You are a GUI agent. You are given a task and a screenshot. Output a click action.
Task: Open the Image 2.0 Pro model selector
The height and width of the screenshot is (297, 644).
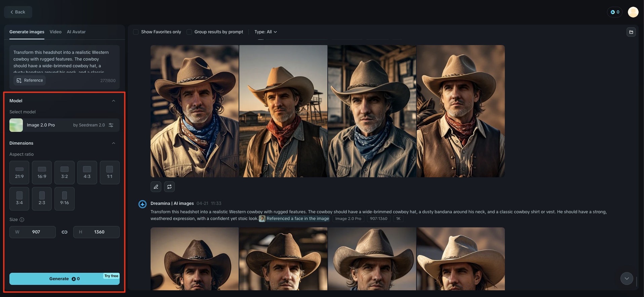point(65,125)
